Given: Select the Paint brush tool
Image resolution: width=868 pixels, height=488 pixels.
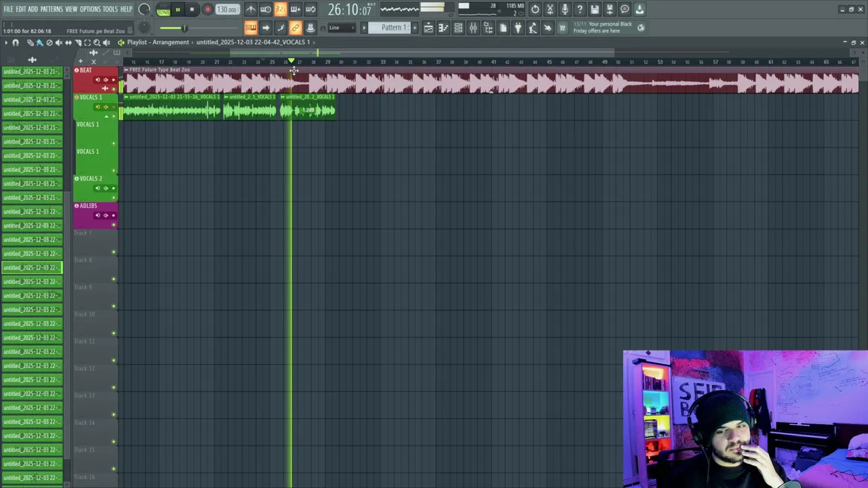Looking at the screenshot, I should pyautogui.click(x=39, y=43).
